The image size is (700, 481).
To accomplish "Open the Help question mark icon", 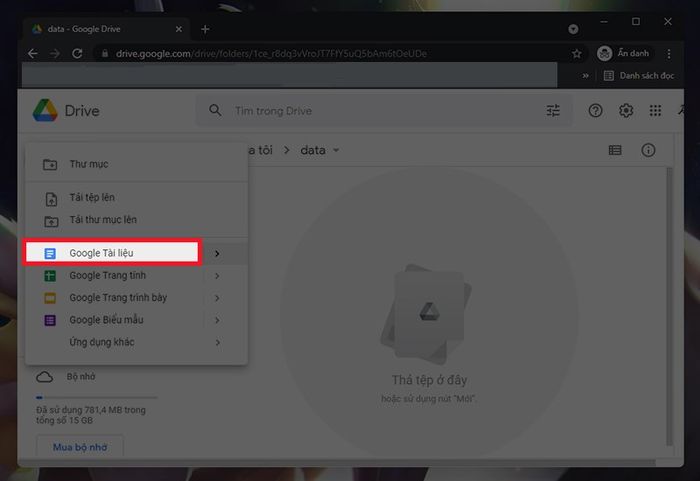I will tap(595, 110).
